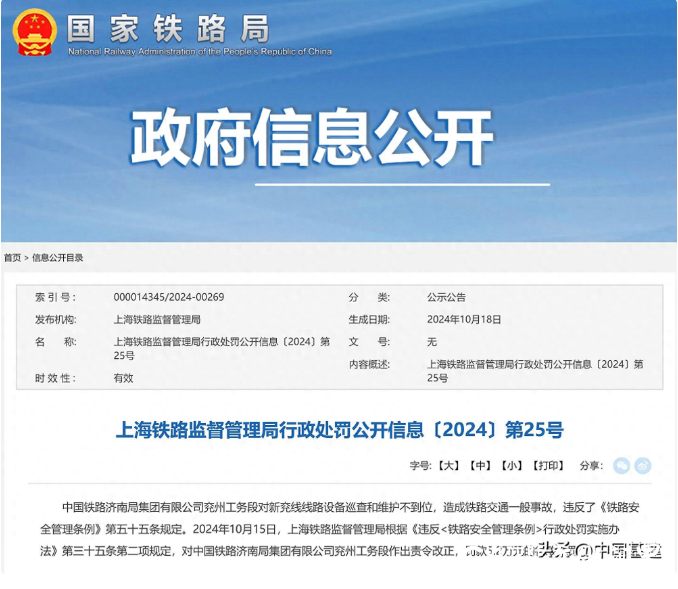Click generation date 2024年10月18日
This screenshot has width=678, height=589.
[x=464, y=320]
